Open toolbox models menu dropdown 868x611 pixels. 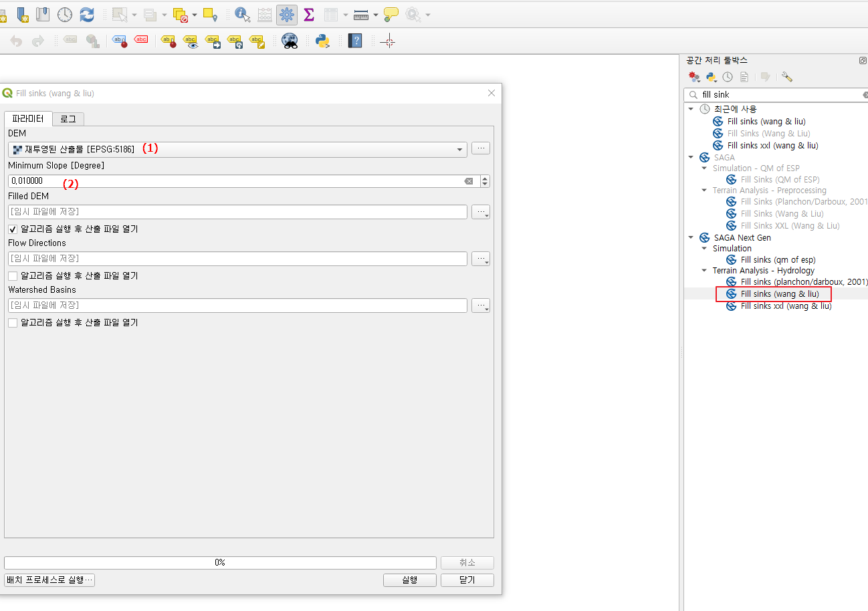tap(695, 77)
